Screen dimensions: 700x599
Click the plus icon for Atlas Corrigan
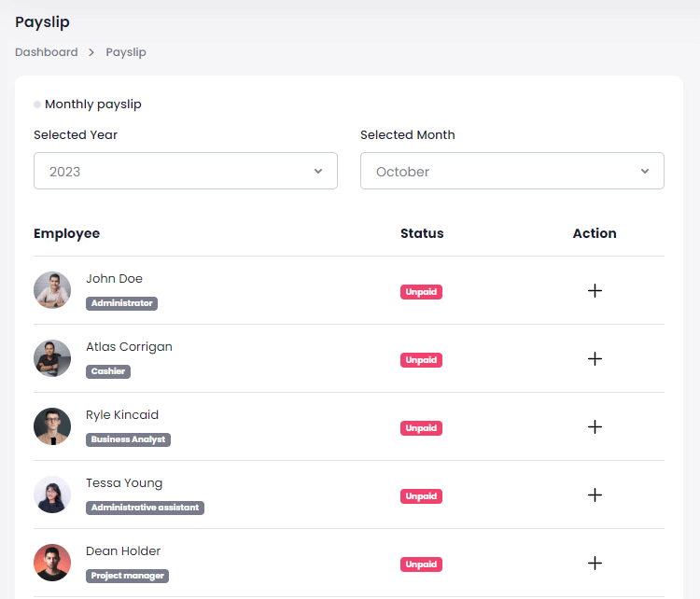coord(595,358)
